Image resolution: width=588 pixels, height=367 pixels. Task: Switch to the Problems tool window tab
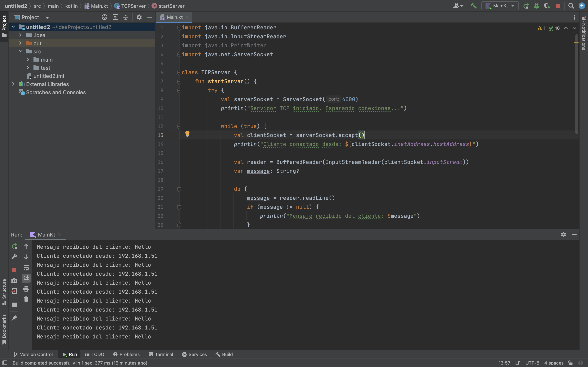pyautogui.click(x=126, y=354)
